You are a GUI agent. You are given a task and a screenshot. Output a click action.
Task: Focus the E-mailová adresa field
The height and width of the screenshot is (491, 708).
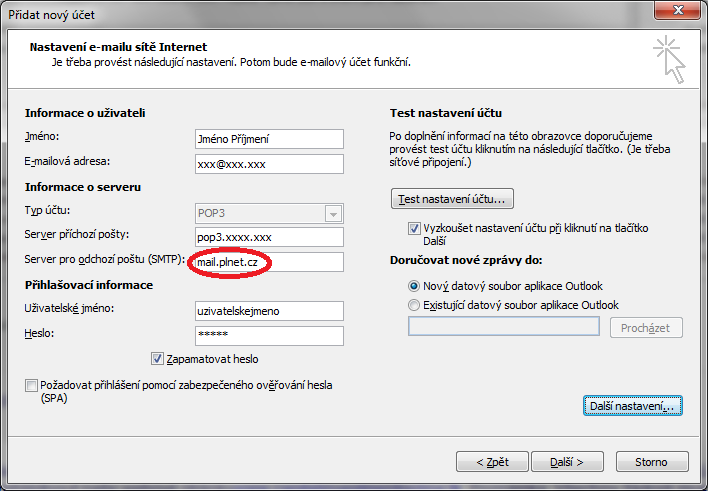point(269,163)
